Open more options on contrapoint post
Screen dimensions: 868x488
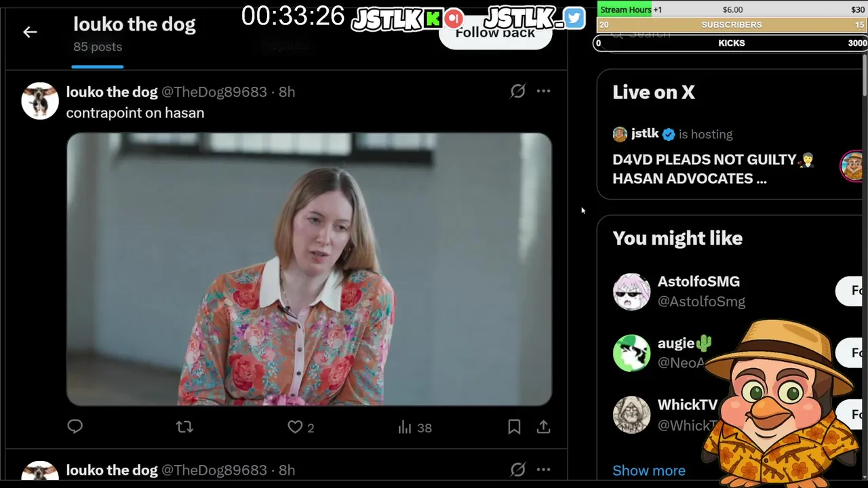[x=544, y=91]
